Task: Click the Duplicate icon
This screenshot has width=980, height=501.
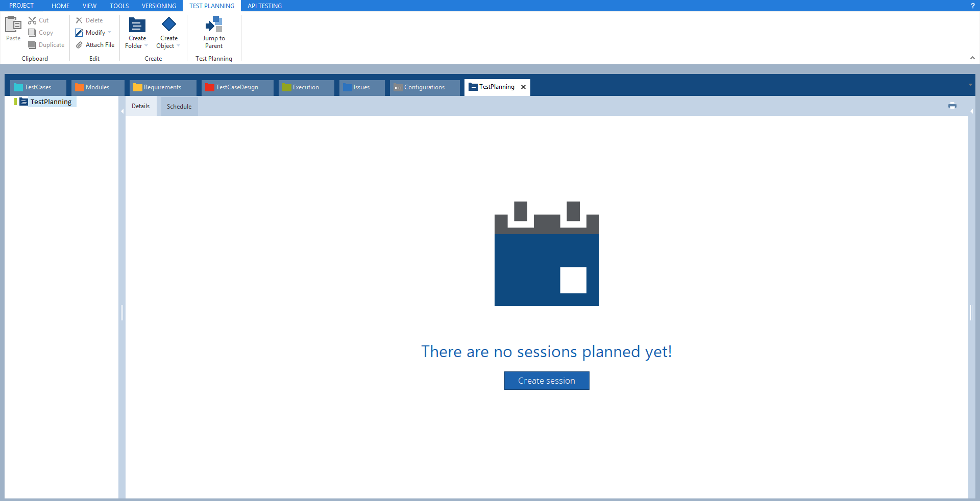Action: (x=32, y=45)
